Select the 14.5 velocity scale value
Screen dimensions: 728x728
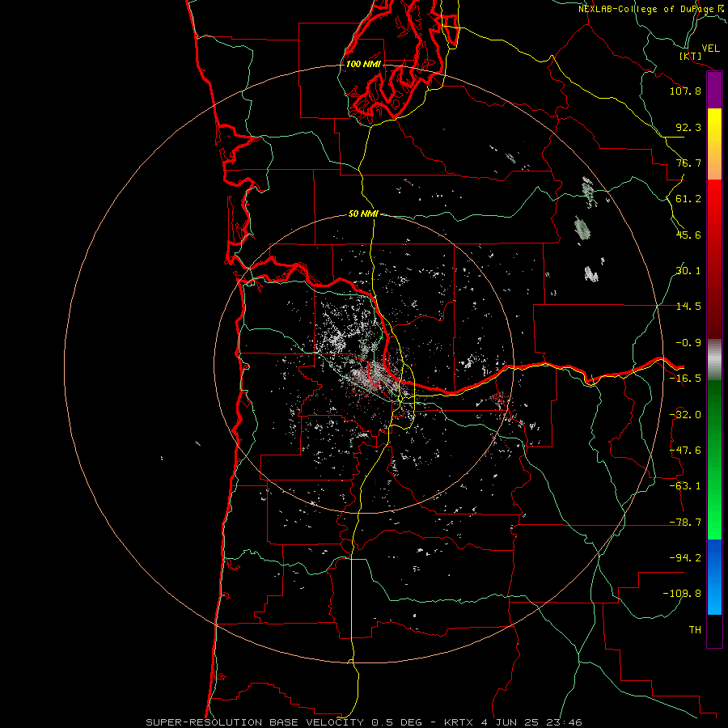[688, 307]
